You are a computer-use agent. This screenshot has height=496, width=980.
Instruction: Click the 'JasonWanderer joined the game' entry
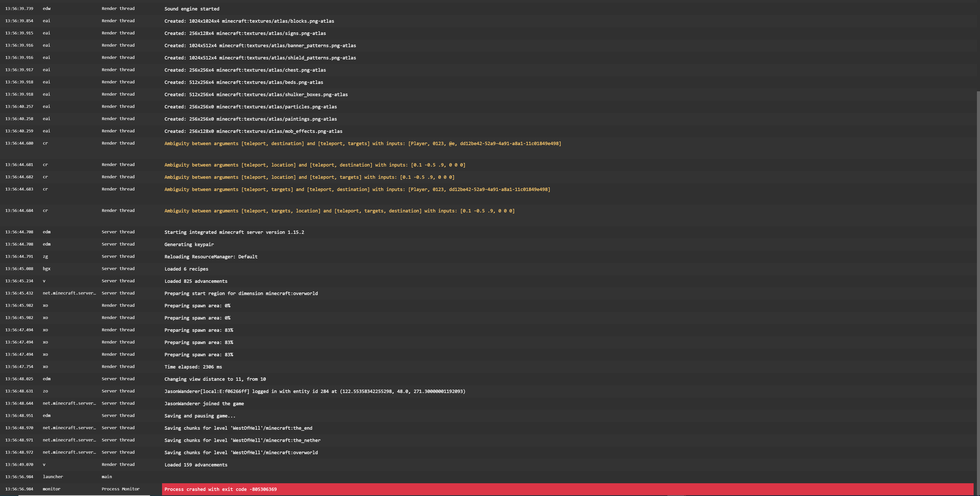(x=204, y=404)
